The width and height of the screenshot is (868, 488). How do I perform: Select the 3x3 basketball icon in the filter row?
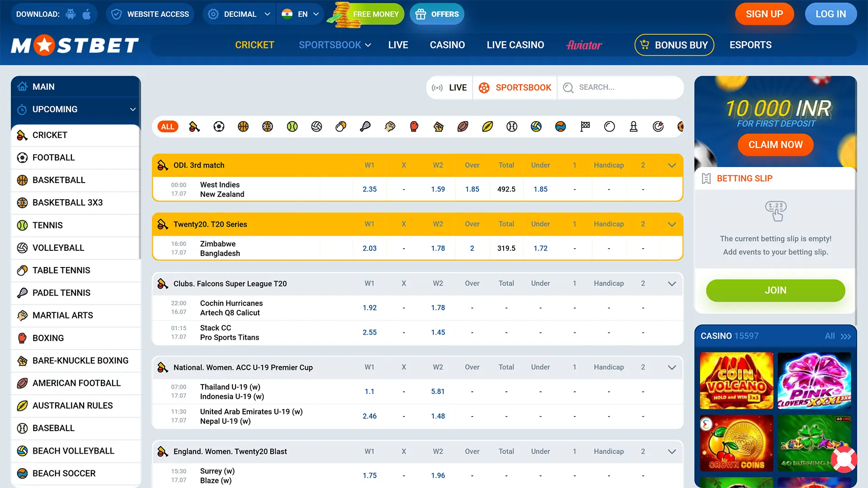tap(268, 127)
